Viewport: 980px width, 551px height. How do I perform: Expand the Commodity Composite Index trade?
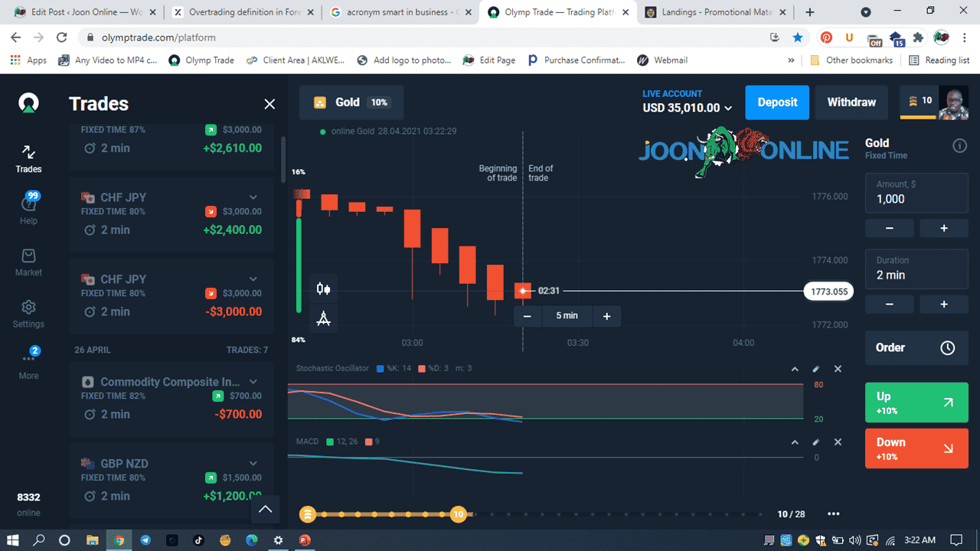(253, 382)
